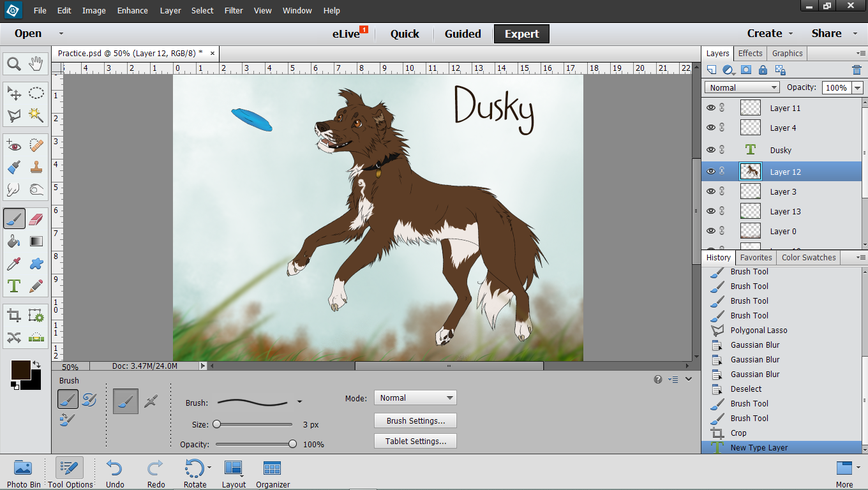Delete layer using the trash icon
Screen dimensions: 868x490
(857, 70)
